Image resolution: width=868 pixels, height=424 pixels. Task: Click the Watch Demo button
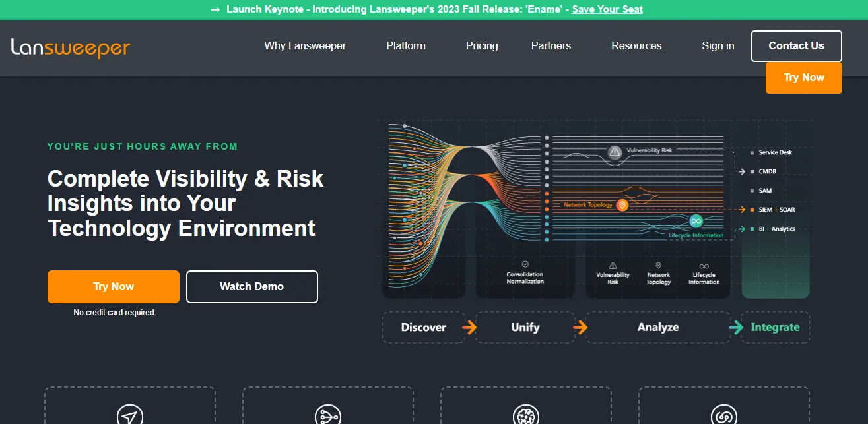252,287
